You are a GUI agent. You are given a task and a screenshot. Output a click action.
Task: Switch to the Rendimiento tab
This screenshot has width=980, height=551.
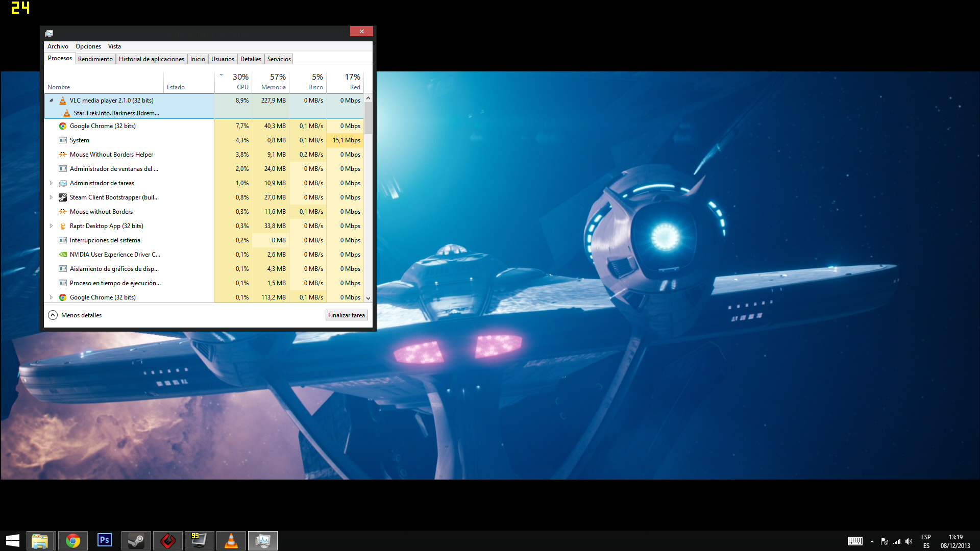(x=95, y=59)
